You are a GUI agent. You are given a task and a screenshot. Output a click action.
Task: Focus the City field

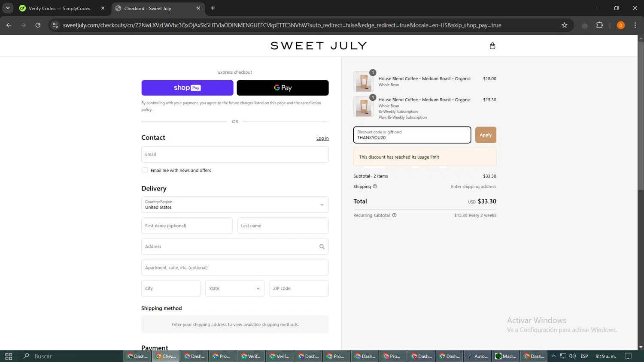tap(171, 288)
